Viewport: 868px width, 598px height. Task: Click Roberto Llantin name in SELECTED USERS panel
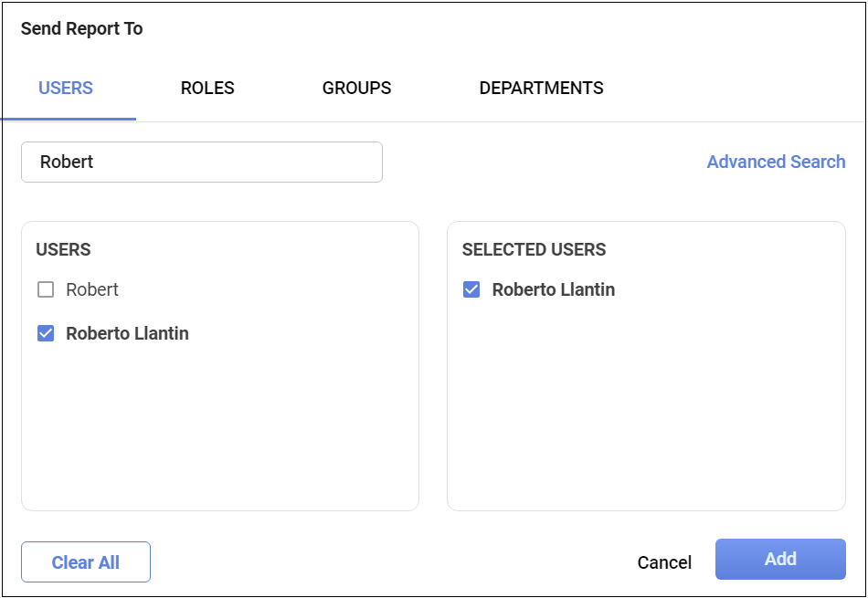point(553,290)
